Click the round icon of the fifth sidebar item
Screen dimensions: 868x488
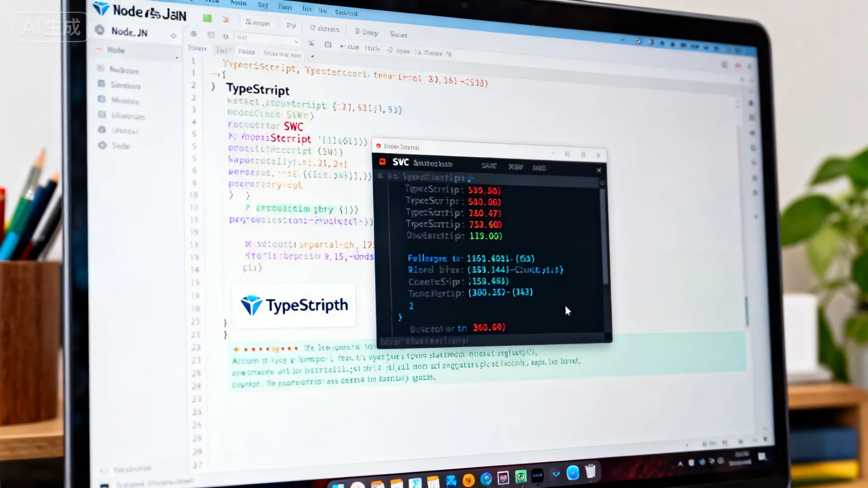click(102, 130)
